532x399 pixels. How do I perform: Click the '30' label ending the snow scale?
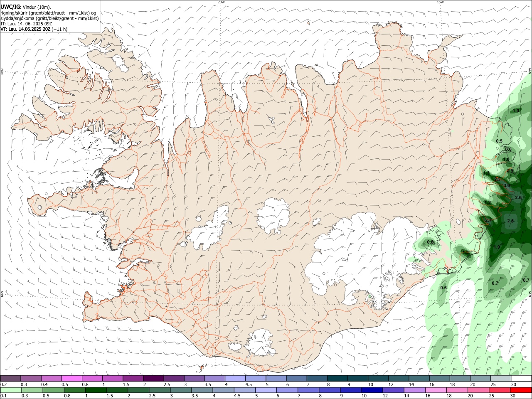pos(514,384)
